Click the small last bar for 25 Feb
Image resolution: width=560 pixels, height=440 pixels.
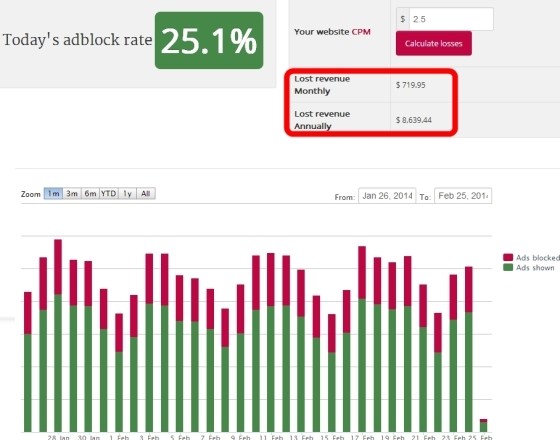[x=483, y=425]
